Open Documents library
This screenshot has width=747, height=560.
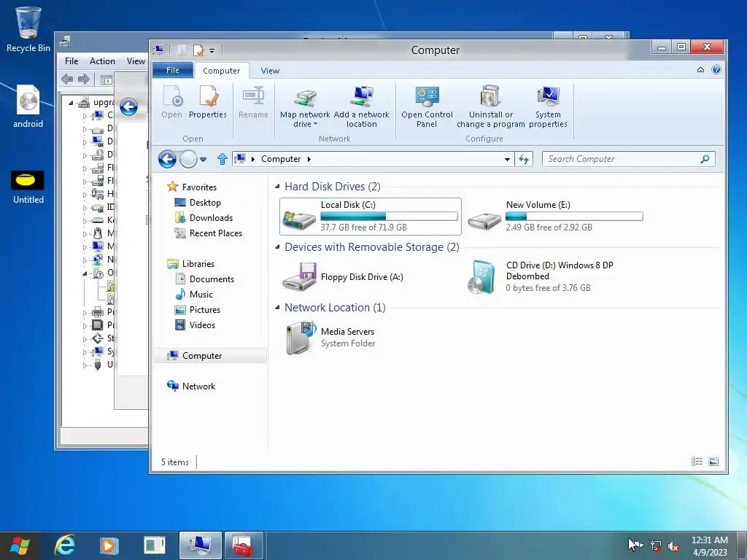[x=212, y=279]
